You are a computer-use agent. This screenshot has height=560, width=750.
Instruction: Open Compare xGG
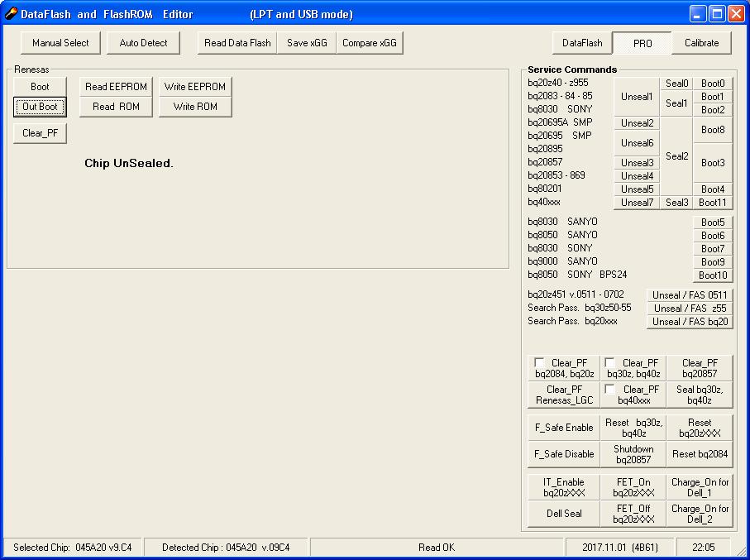point(370,43)
